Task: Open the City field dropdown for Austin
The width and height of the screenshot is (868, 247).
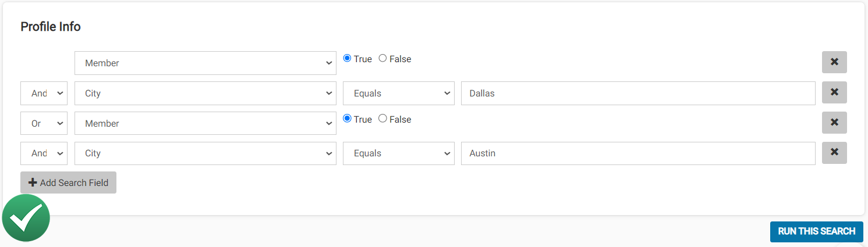Action: pyautogui.click(x=206, y=153)
